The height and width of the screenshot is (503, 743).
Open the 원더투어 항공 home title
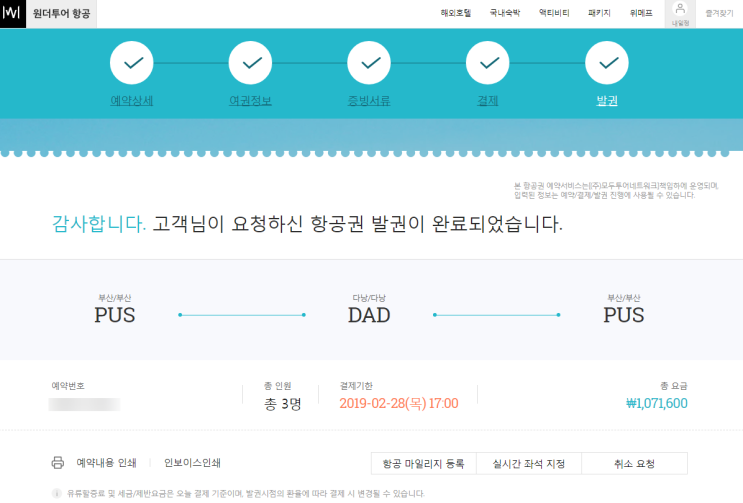click(61, 14)
